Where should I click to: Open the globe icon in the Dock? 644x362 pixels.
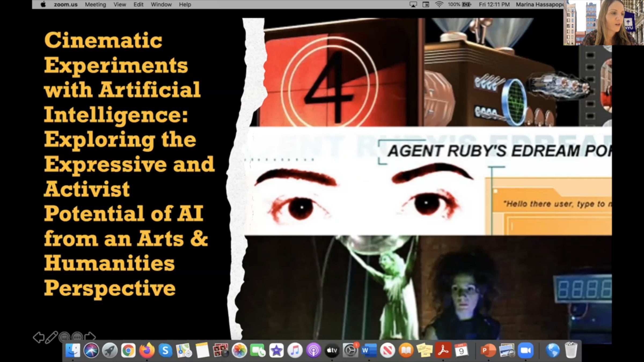pos(552,350)
